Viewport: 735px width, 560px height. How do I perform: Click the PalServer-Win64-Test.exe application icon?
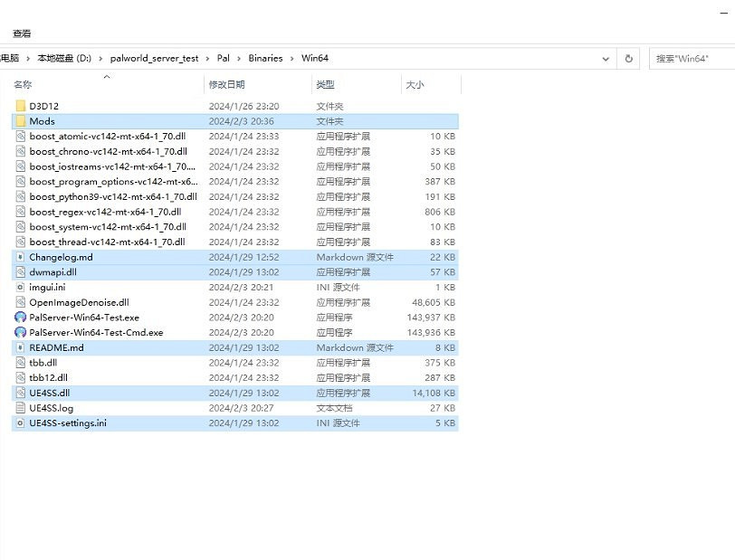21,318
